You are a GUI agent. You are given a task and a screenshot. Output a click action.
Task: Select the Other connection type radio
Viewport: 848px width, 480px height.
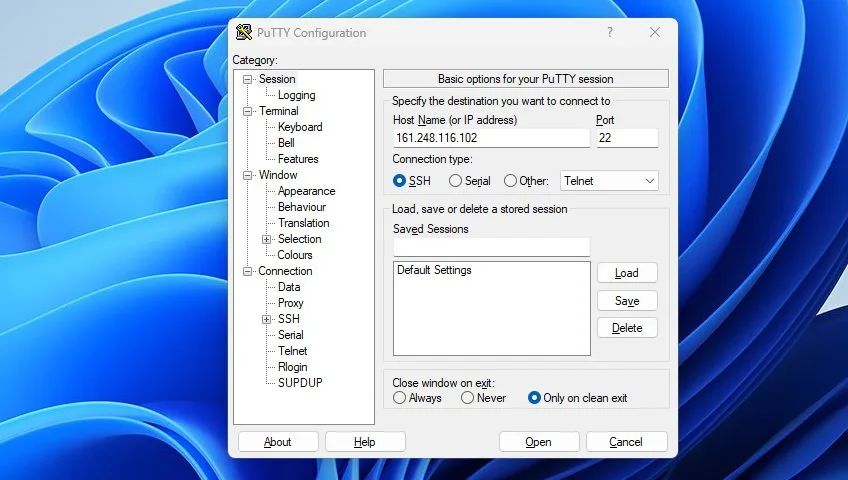tap(510, 181)
